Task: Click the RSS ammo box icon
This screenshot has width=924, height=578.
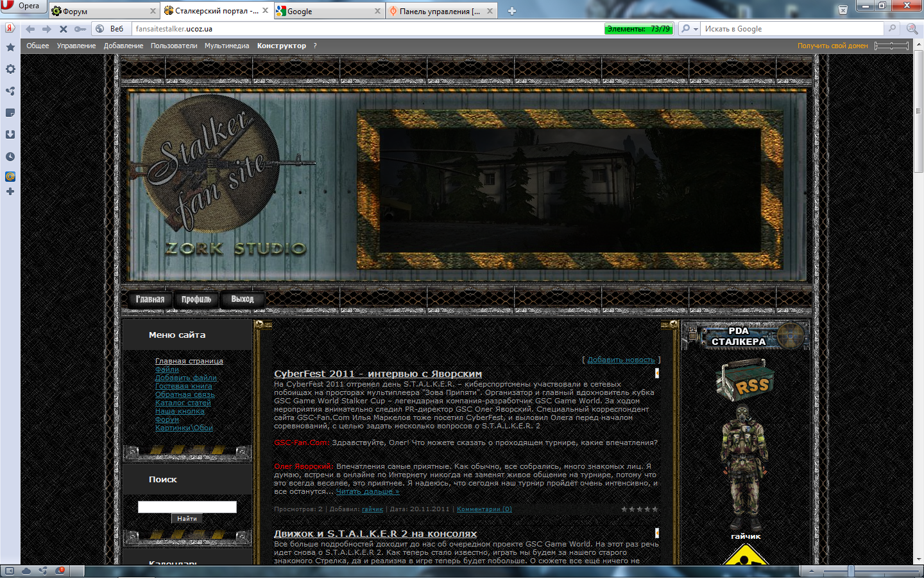Action: [744, 380]
